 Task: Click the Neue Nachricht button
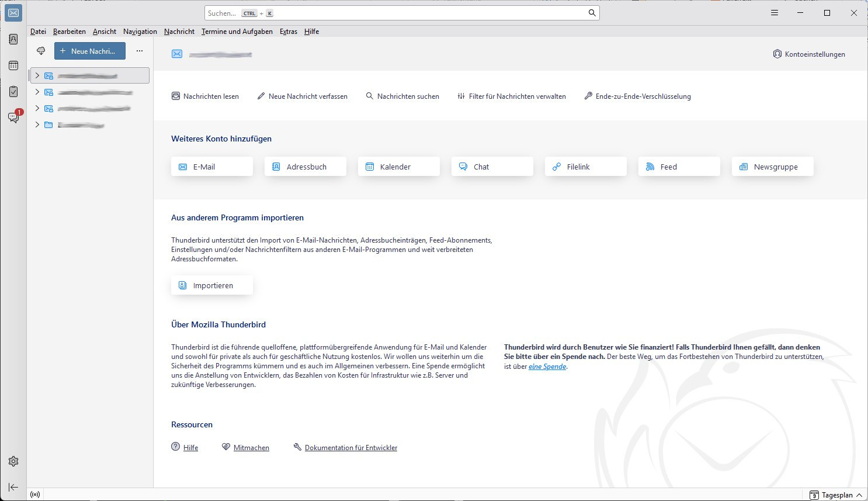(x=90, y=51)
